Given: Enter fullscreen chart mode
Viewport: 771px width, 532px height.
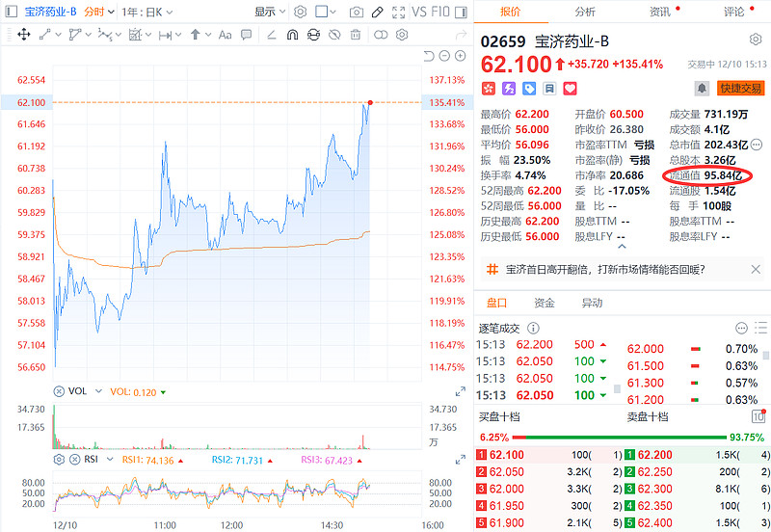Looking at the screenshot, I should [x=399, y=12].
